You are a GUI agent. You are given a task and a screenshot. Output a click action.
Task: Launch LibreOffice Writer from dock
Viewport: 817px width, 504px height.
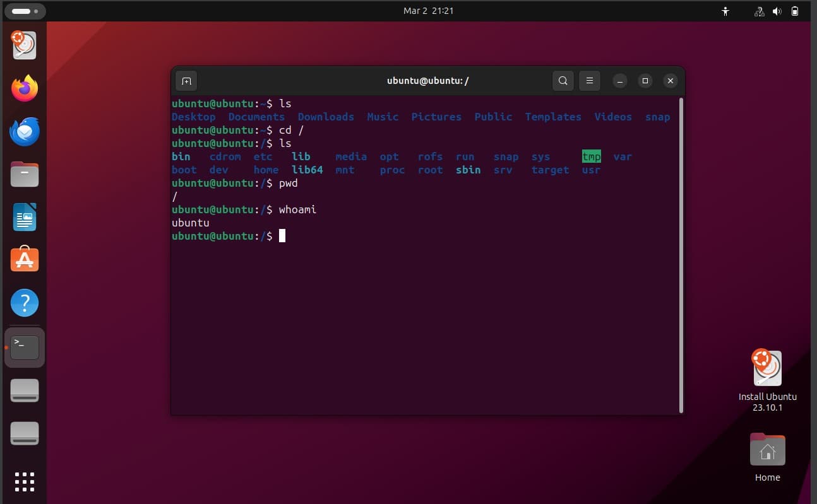[x=25, y=217]
